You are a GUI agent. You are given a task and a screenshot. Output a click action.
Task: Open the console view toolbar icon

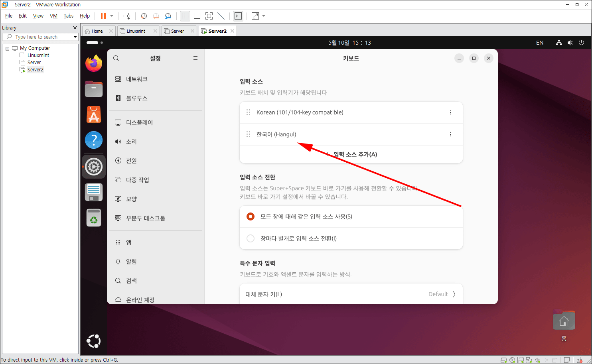coord(238,16)
